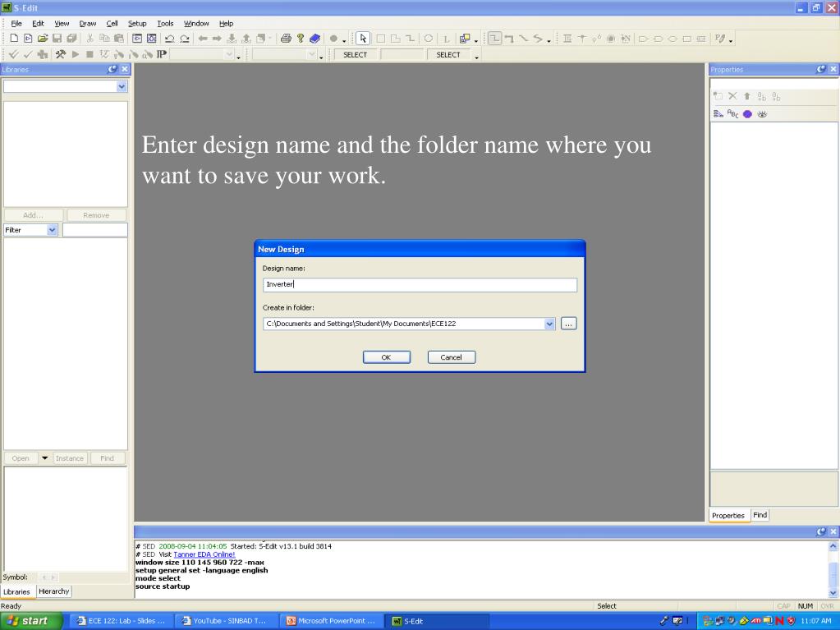Click the Design name input field
Image resolution: width=840 pixels, height=630 pixels.
click(420, 284)
